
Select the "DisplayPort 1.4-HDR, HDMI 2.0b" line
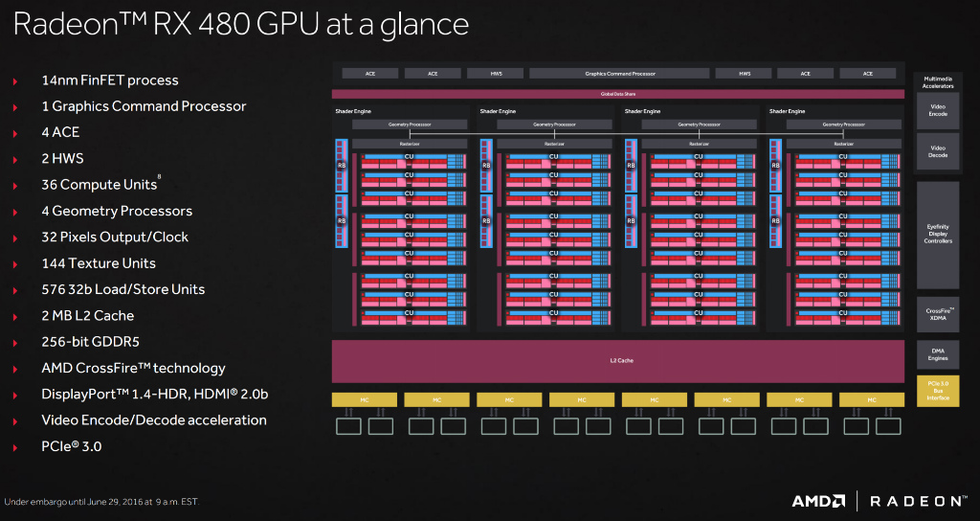(155, 394)
